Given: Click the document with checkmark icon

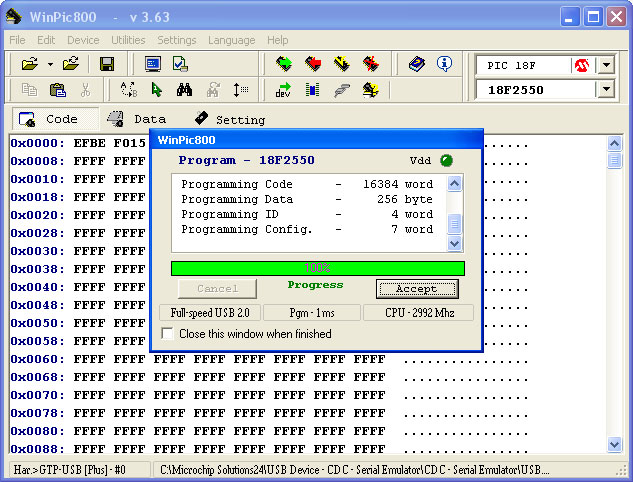Looking at the screenshot, I should click(180, 64).
